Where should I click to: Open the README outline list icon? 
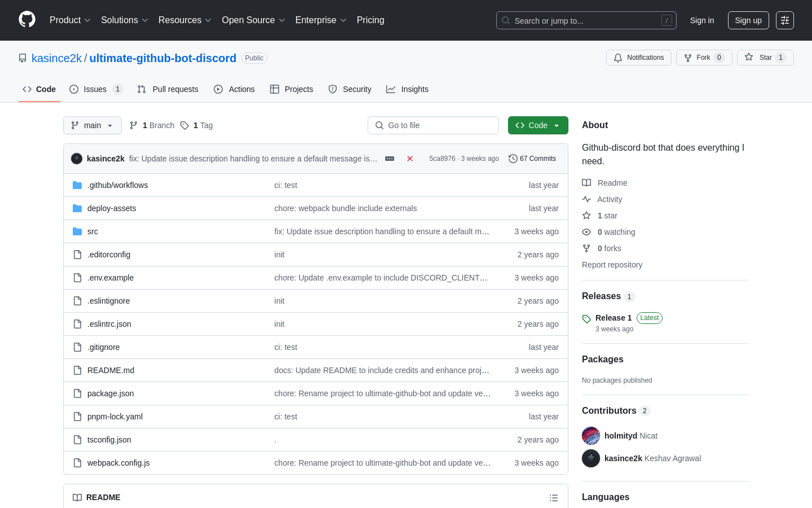coord(554,498)
